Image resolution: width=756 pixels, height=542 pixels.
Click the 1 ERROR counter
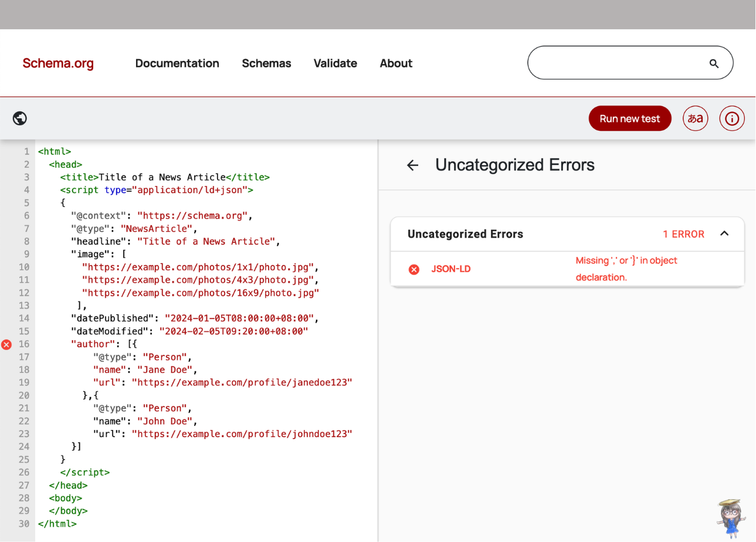click(683, 234)
